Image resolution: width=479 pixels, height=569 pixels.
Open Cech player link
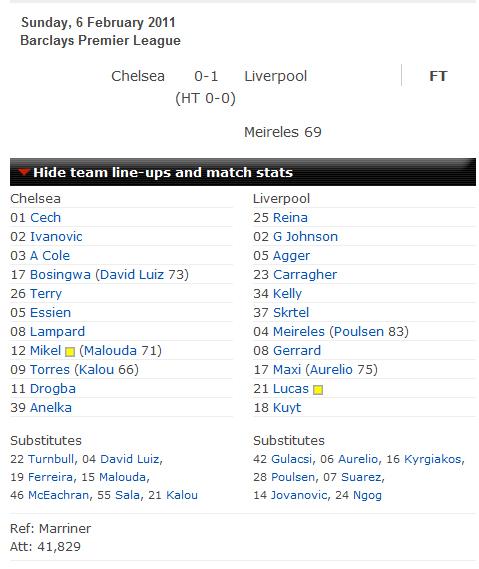[x=45, y=218]
